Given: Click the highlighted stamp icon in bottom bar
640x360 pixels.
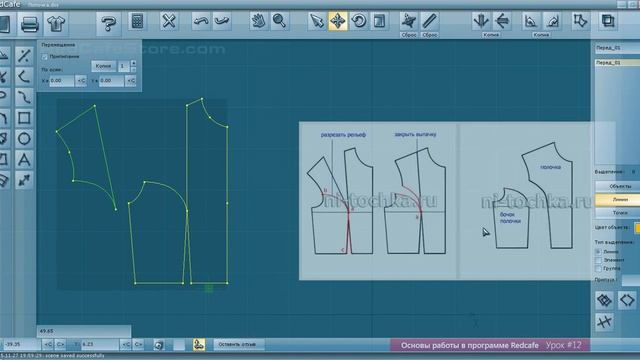Looking at the screenshot, I should coord(199,344).
